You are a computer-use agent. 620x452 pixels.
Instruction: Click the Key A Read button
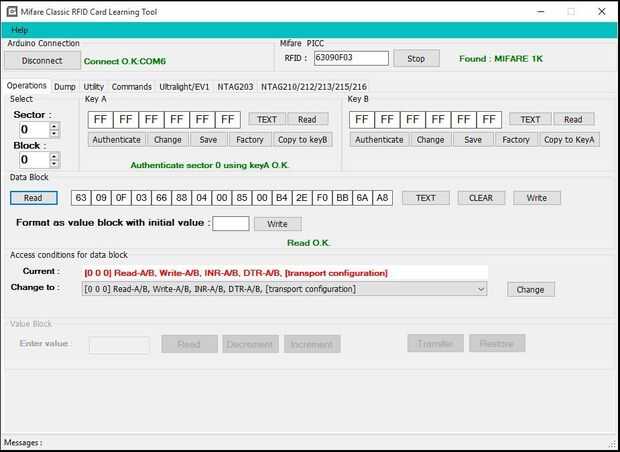point(307,119)
